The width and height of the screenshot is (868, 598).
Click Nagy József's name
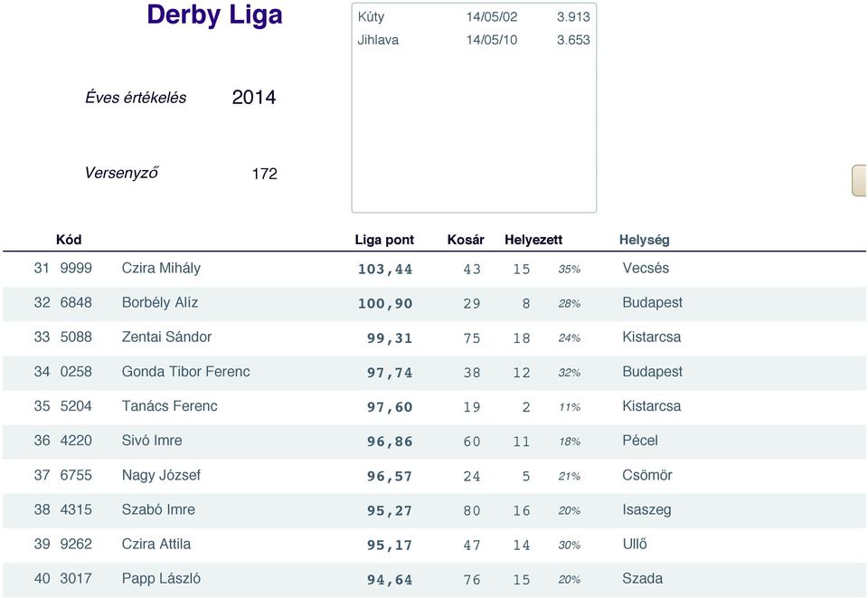(161, 475)
